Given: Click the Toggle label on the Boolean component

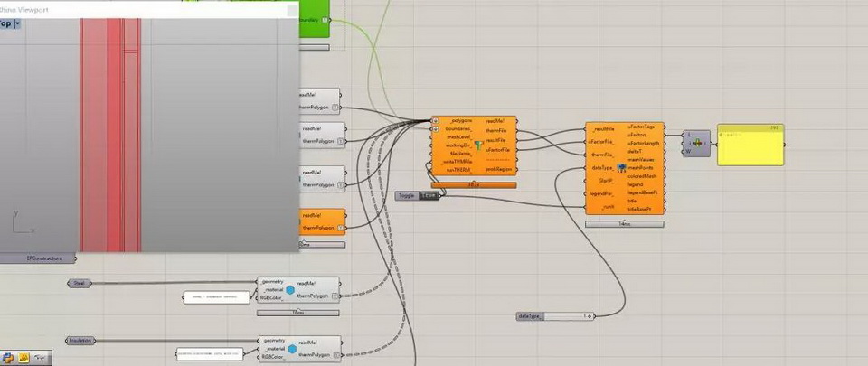Looking at the screenshot, I should pyautogui.click(x=408, y=195).
